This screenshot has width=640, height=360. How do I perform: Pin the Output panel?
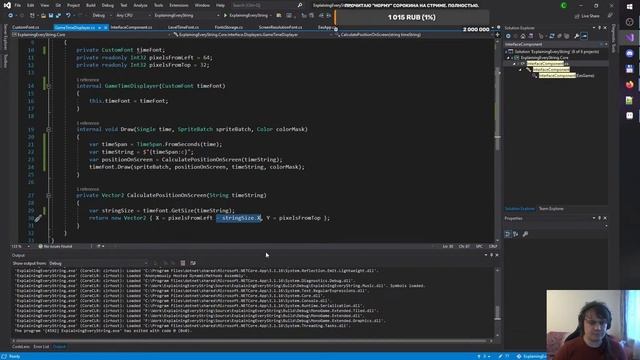pyautogui.click(x=491, y=255)
